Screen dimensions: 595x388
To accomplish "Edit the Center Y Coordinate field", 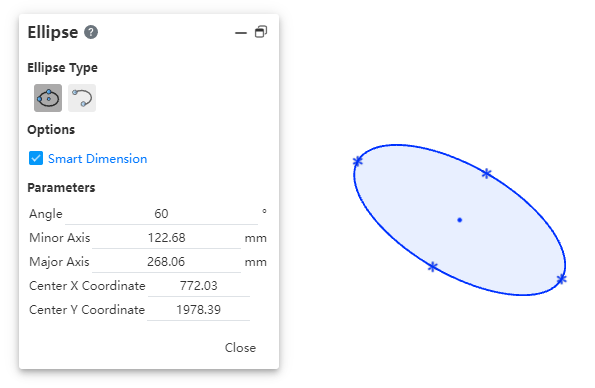I will pos(198,310).
